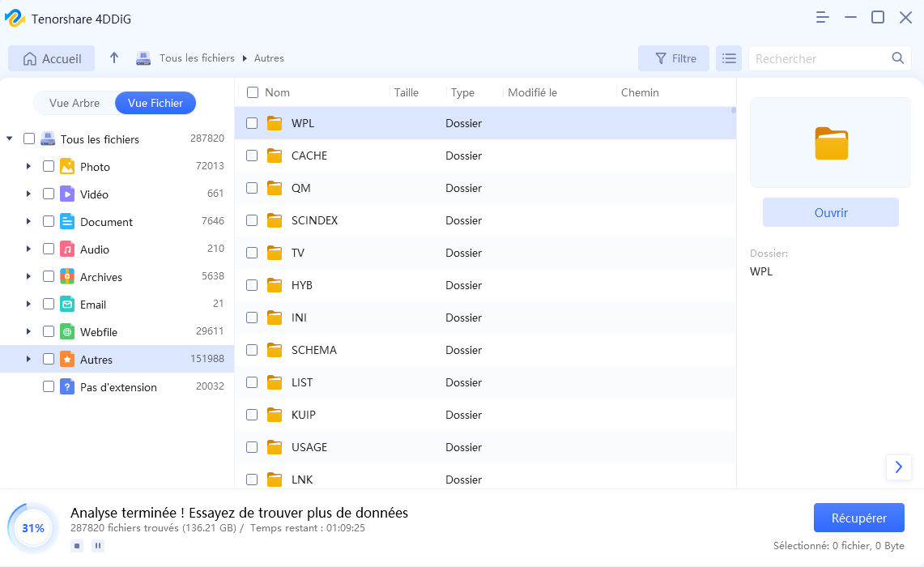Screen dimensions: 924x567
Task: Click the 31% scan progress circle
Action: tap(33, 528)
